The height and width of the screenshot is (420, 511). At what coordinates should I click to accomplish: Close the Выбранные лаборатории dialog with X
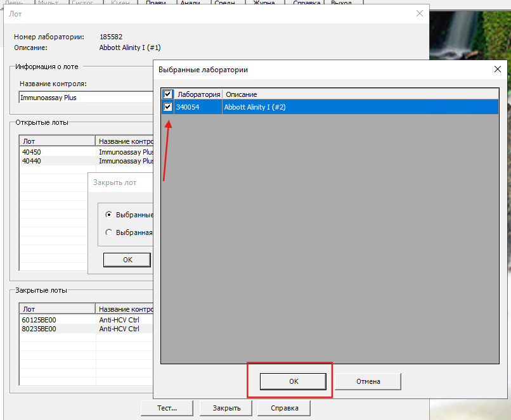tap(496, 70)
